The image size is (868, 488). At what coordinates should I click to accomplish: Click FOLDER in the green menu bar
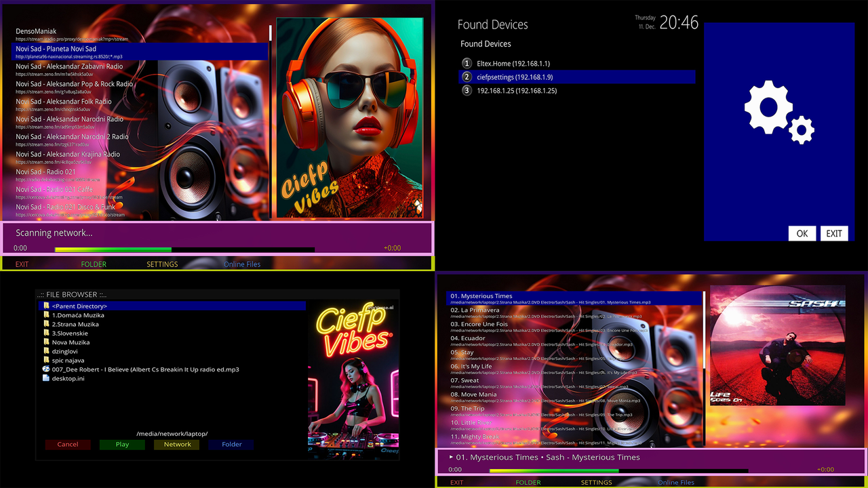pos(94,264)
